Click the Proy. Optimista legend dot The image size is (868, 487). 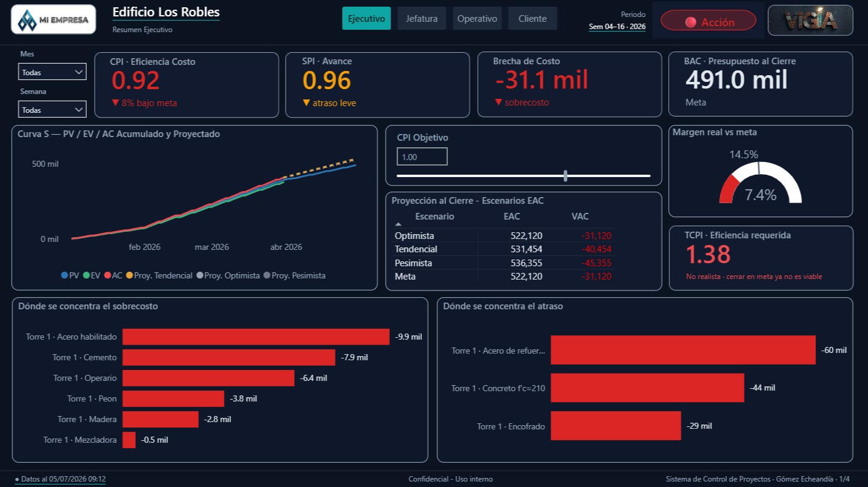(x=199, y=275)
